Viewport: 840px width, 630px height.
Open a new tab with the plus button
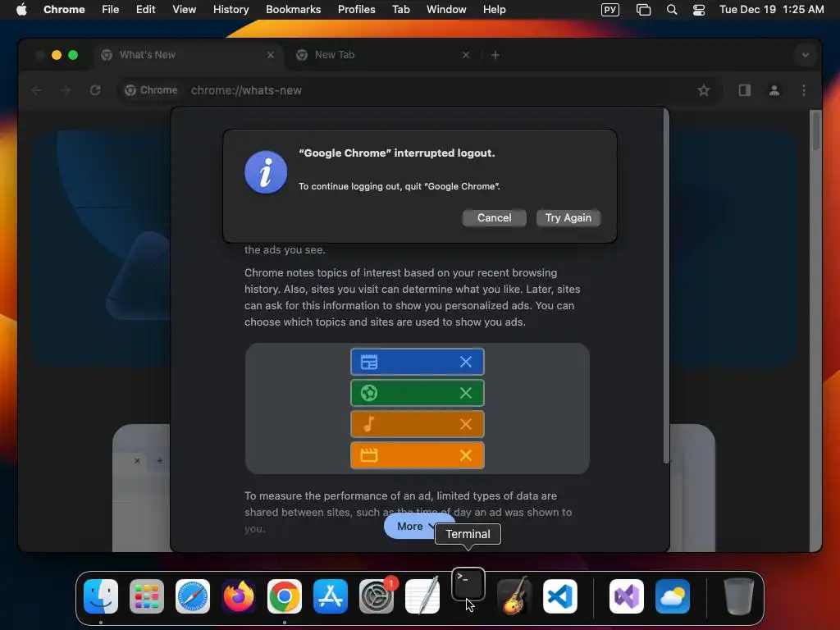coord(495,55)
